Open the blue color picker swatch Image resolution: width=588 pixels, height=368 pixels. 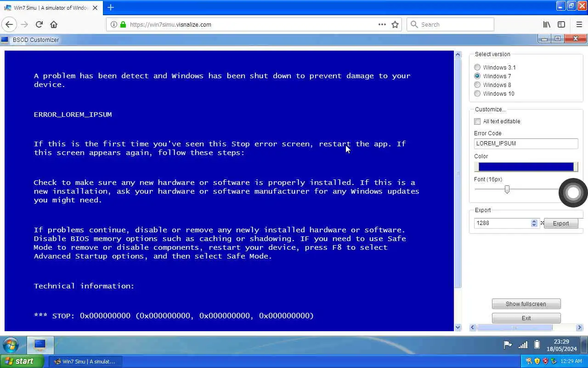526,167
